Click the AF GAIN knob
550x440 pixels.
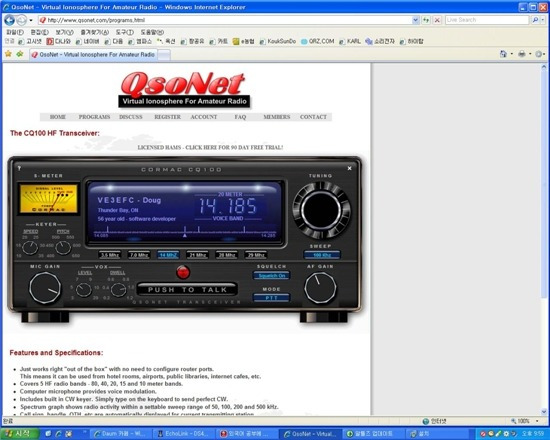pyautogui.click(x=320, y=288)
